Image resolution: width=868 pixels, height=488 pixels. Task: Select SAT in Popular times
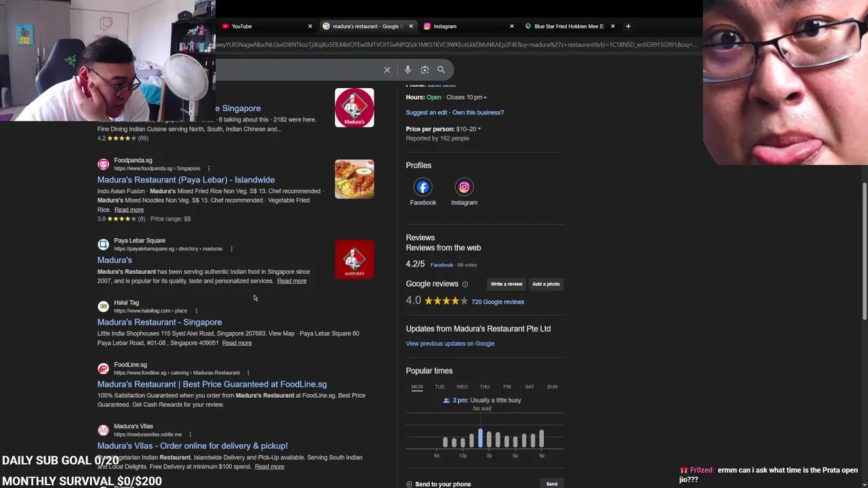pos(530,386)
